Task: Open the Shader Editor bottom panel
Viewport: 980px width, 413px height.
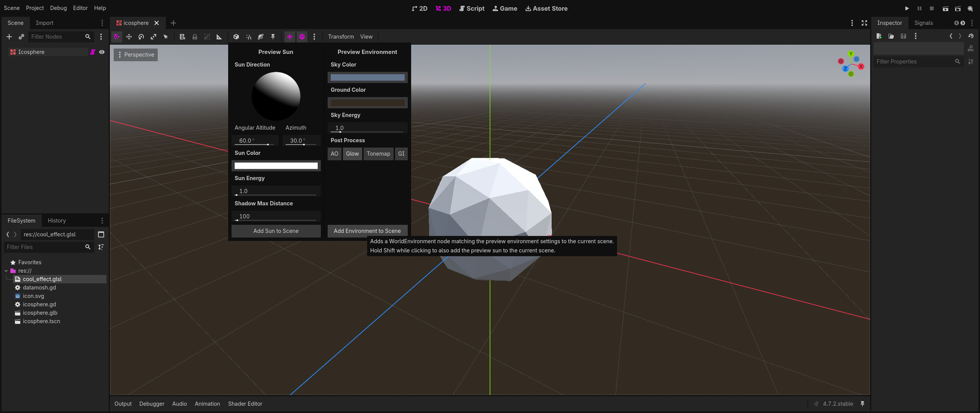Action: (x=245, y=404)
